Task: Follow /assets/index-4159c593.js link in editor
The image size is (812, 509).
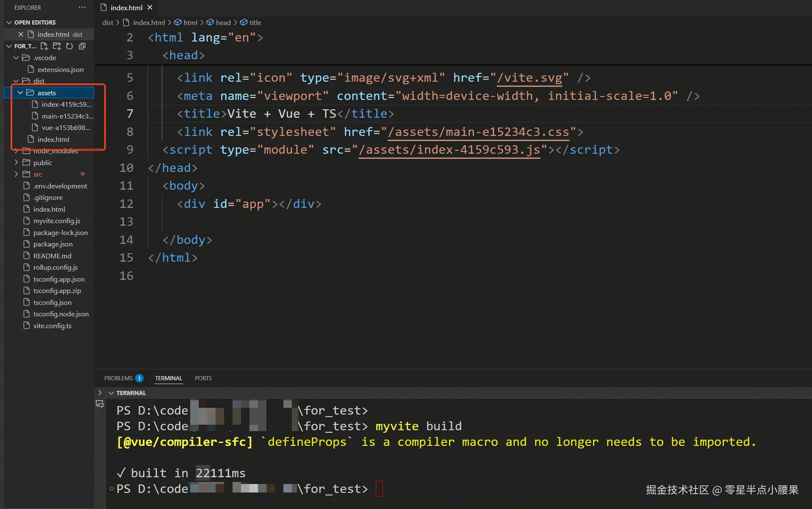Action: click(x=449, y=150)
